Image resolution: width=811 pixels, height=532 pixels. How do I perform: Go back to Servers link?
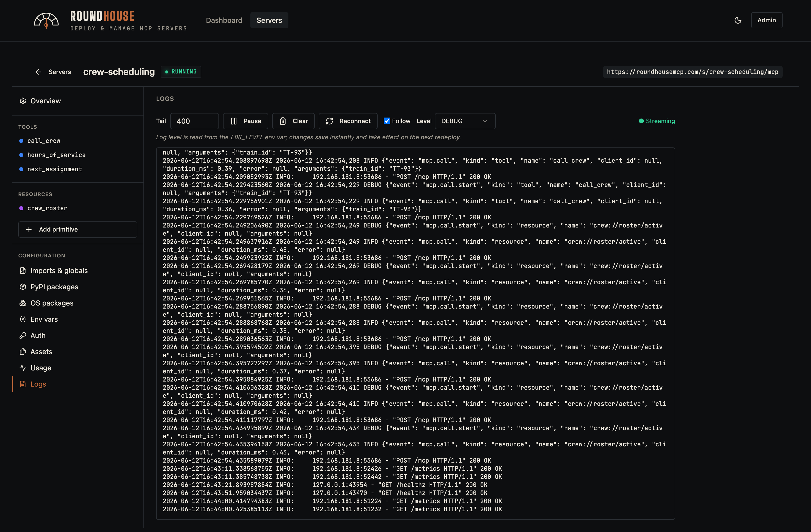pos(60,72)
